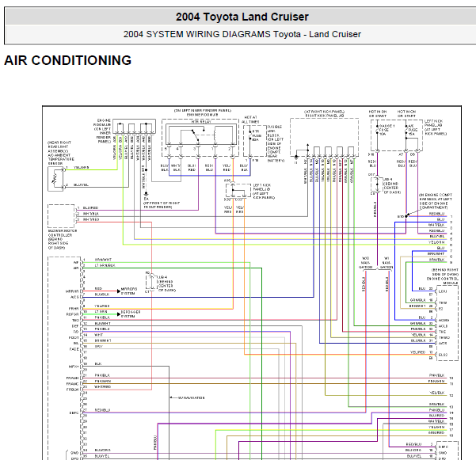Click the blower motor controller dashed box
The height and width of the screenshot is (460, 476).
tap(61, 216)
